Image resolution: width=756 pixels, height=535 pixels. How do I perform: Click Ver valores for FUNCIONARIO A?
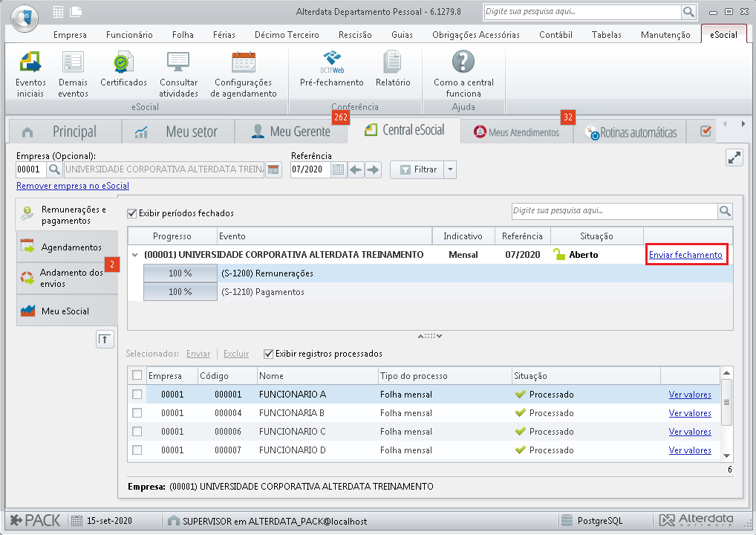click(690, 395)
